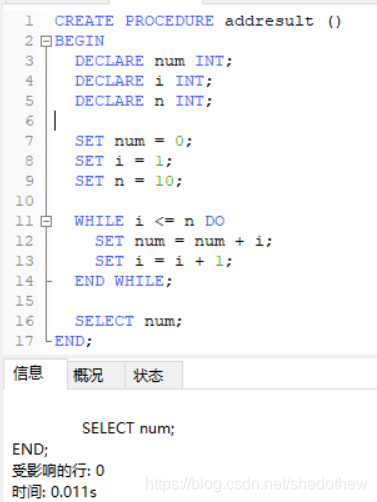
Task: Click the value 10 on line 9
Action: (x=164, y=181)
